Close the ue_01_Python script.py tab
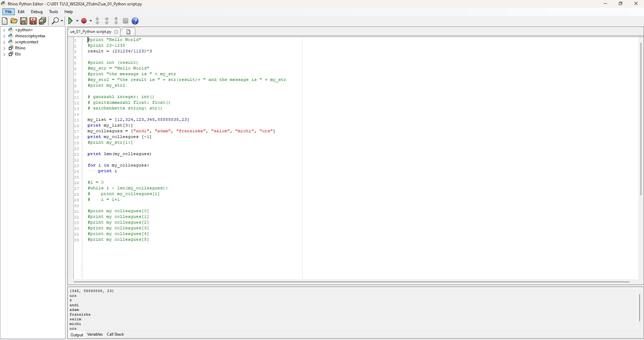 (116, 32)
